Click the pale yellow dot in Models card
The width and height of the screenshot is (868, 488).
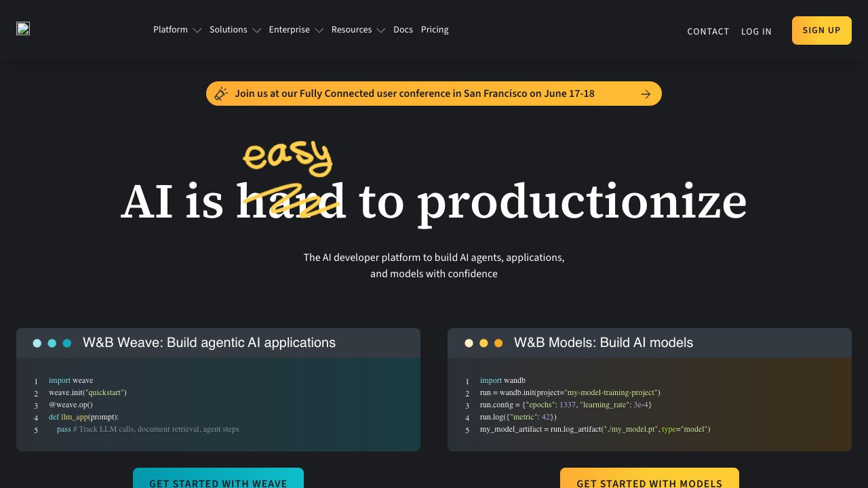point(469,344)
